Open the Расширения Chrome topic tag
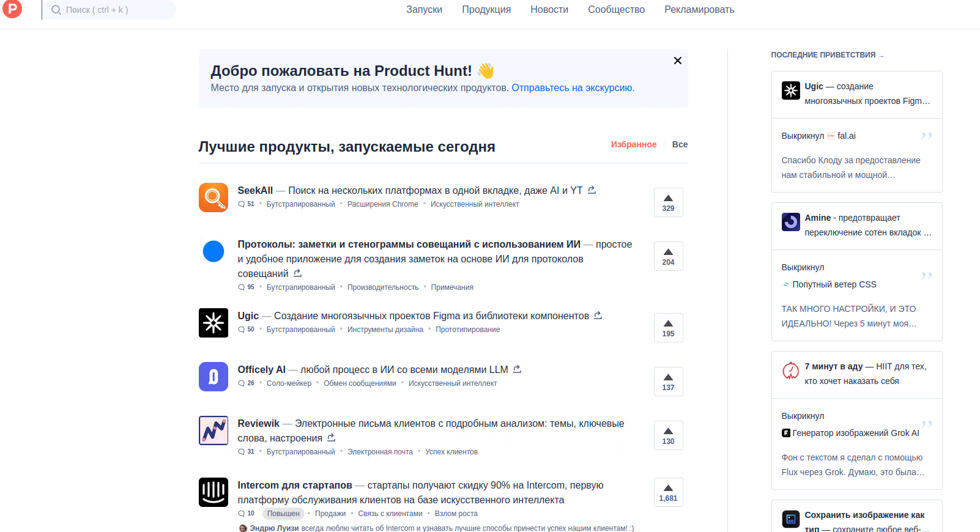 [383, 204]
